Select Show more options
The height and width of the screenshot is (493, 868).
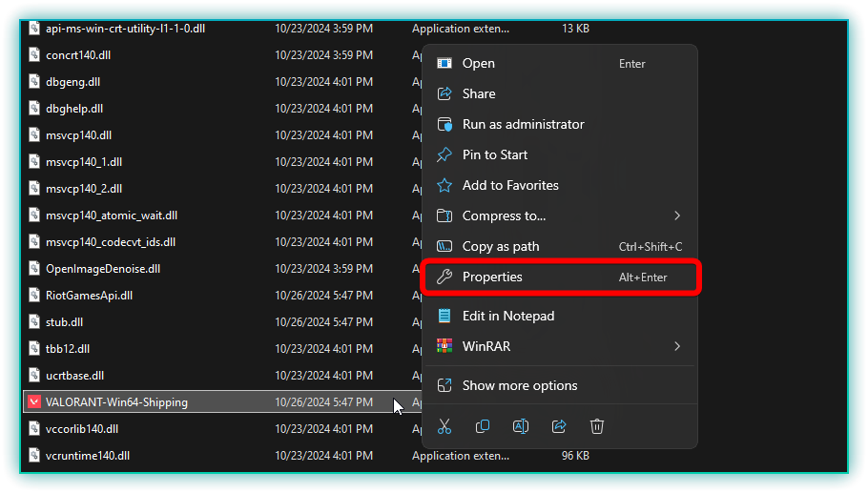559,385
